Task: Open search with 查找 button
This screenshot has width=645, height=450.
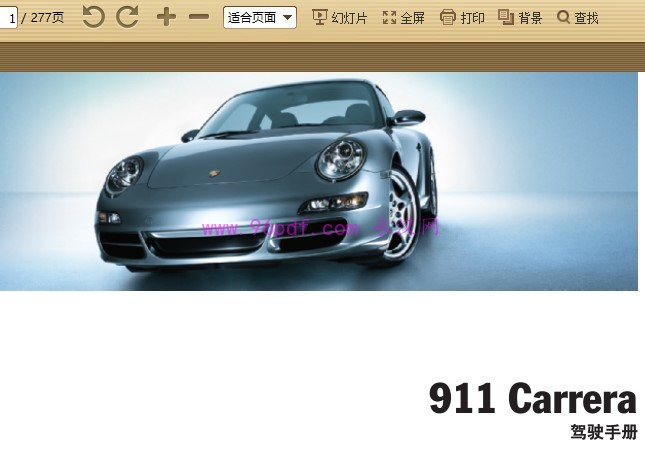Action: click(x=578, y=17)
